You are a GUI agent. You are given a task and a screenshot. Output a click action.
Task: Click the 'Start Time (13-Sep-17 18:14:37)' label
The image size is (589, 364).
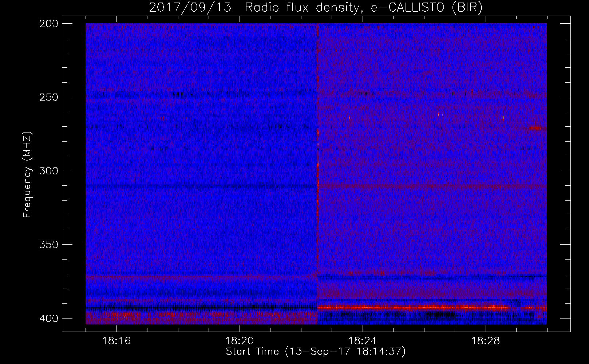click(x=316, y=352)
